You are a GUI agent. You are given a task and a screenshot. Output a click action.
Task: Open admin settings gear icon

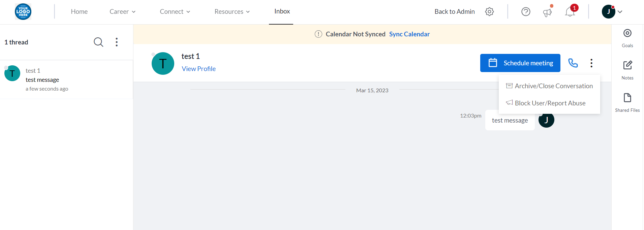point(489,11)
